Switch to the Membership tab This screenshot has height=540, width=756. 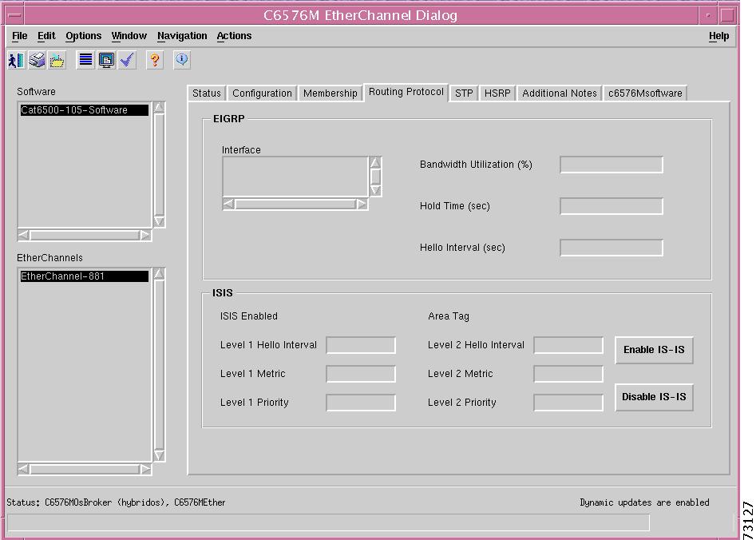pyautogui.click(x=331, y=93)
